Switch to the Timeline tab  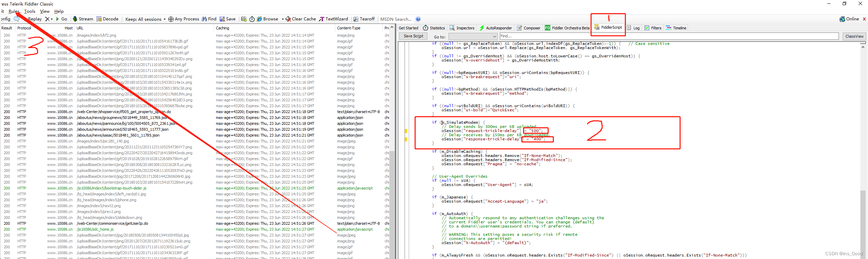click(676, 28)
